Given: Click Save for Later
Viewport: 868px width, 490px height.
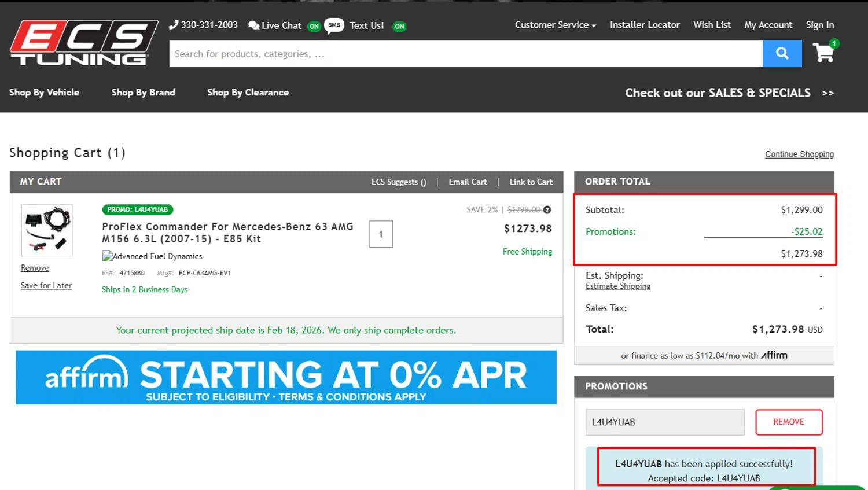Looking at the screenshot, I should [x=46, y=285].
